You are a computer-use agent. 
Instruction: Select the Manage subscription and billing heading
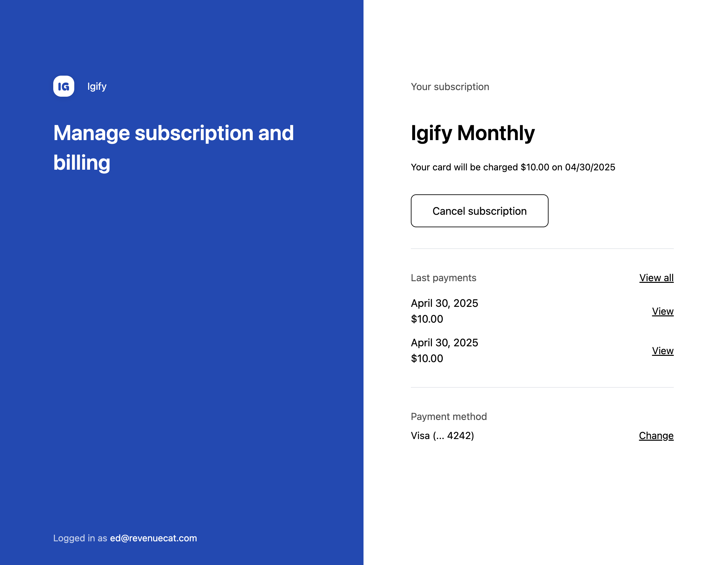[173, 147]
